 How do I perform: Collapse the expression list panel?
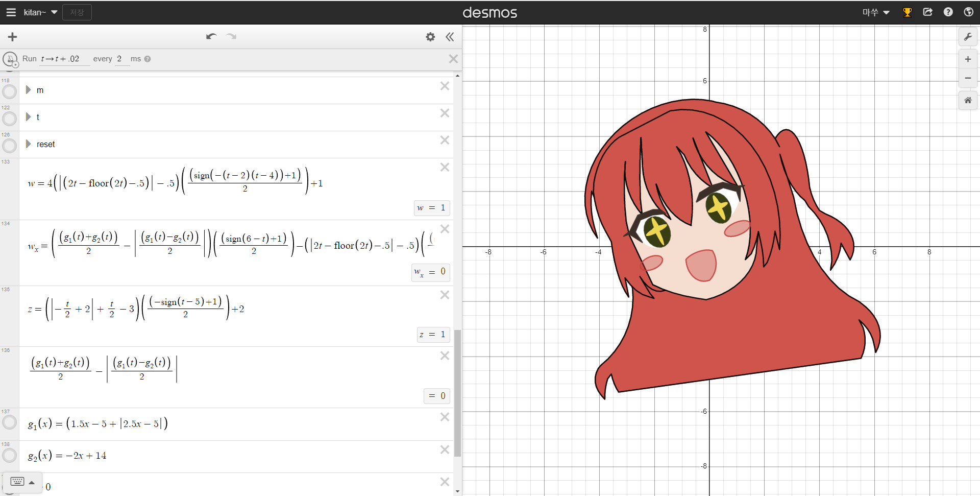pyautogui.click(x=450, y=37)
